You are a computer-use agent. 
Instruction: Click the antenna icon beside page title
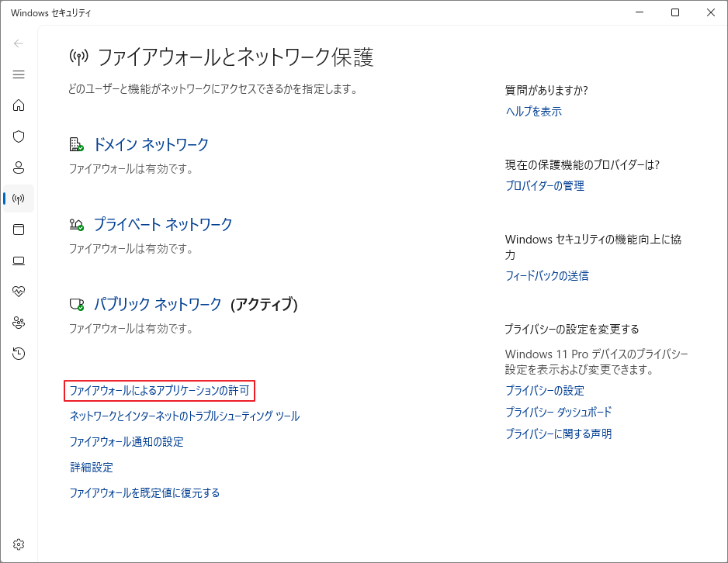78,57
